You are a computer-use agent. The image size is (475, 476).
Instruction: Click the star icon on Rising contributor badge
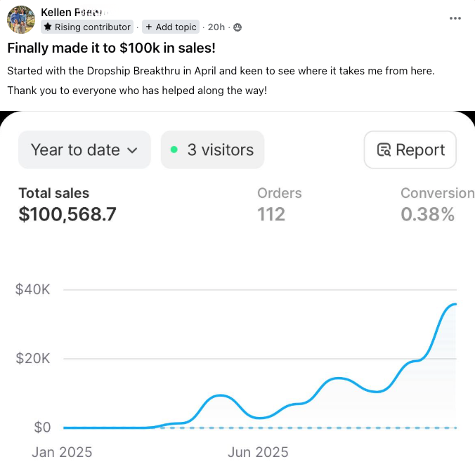point(47,27)
